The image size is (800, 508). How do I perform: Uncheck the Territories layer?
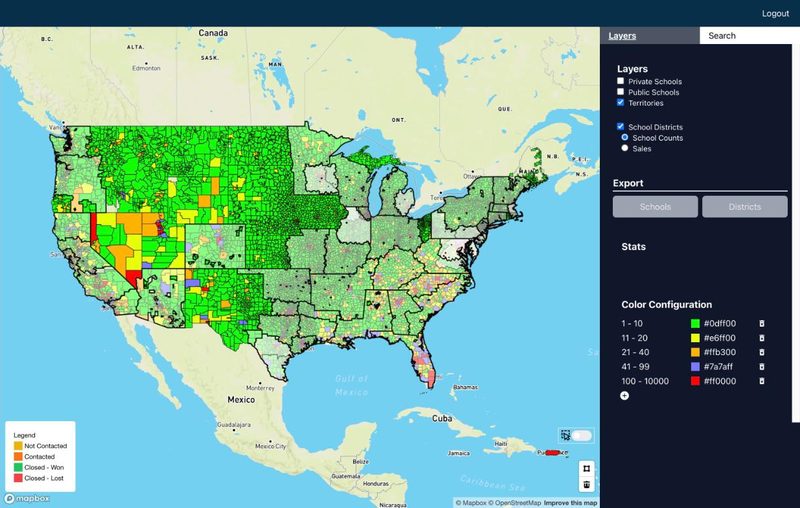(x=620, y=102)
